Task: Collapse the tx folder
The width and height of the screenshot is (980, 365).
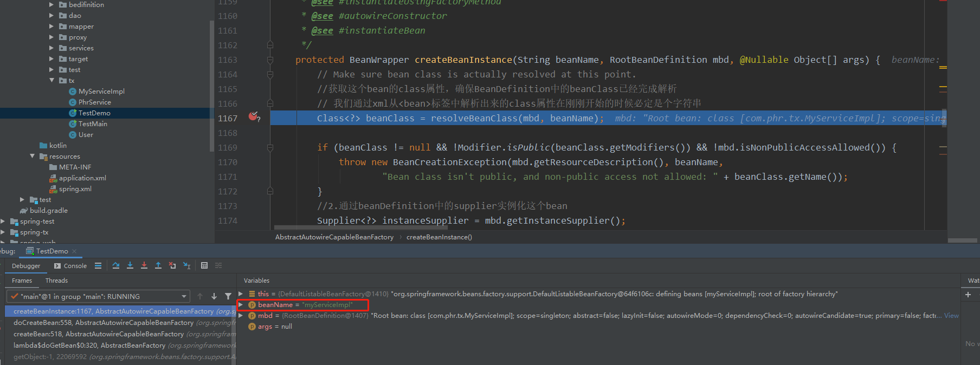Action: 51,80
